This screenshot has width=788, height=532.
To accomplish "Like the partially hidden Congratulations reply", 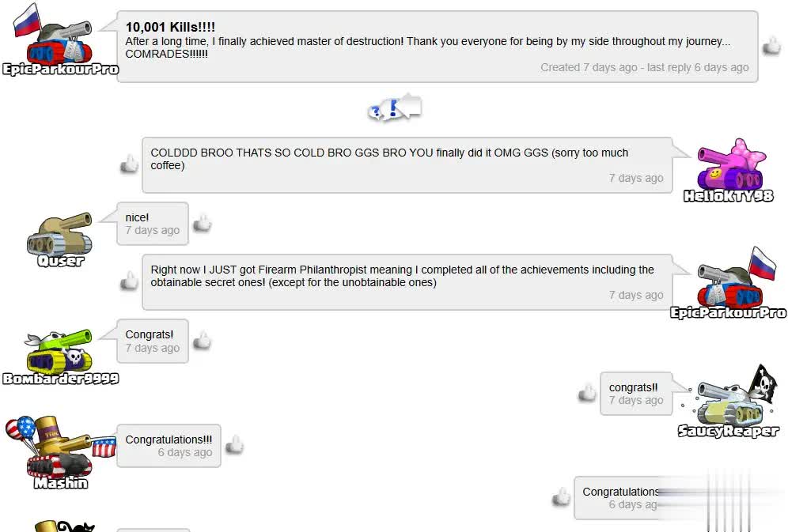I will click(561, 496).
